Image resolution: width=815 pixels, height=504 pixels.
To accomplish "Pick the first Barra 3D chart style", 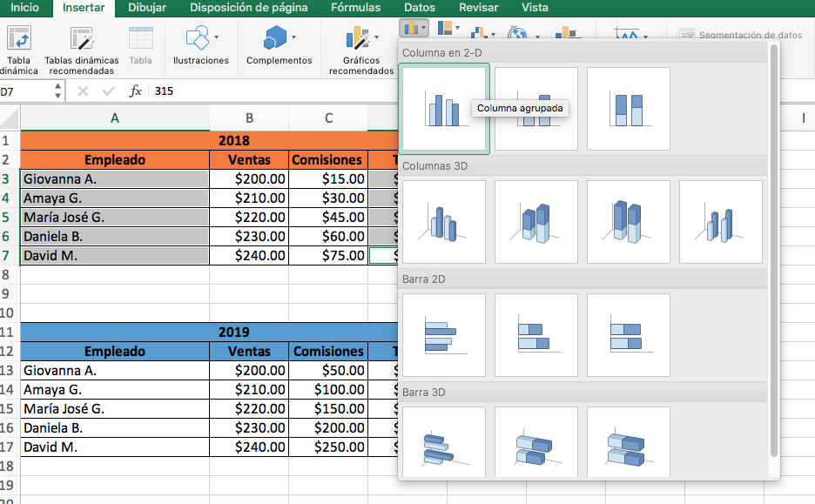I will coord(443,442).
